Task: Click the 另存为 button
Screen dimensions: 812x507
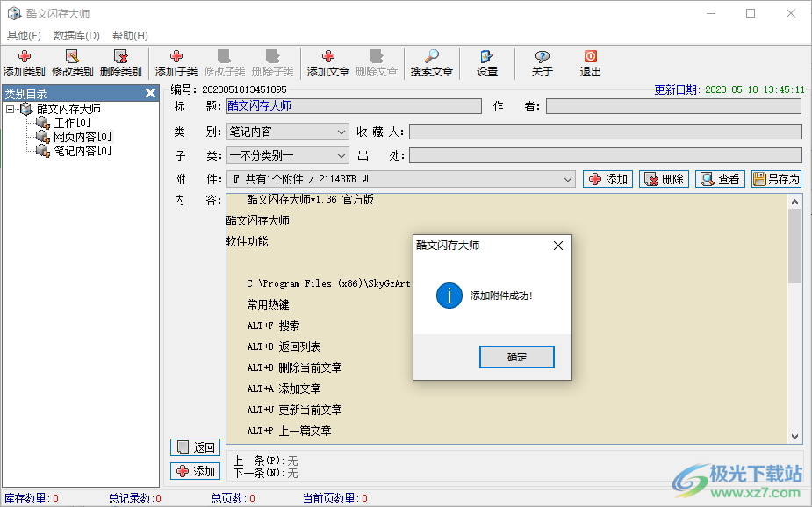Action: (x=776, y=179)
